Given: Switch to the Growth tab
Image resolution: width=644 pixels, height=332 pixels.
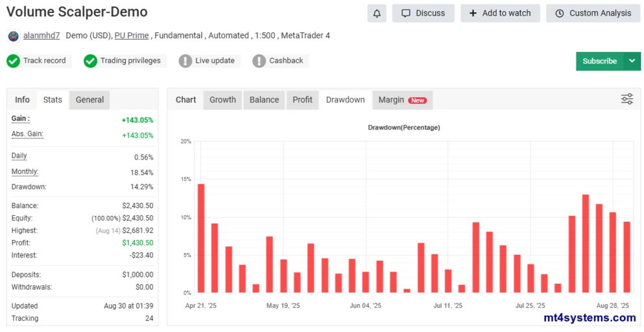Looking at the screenshot, I should pos(222,100).
